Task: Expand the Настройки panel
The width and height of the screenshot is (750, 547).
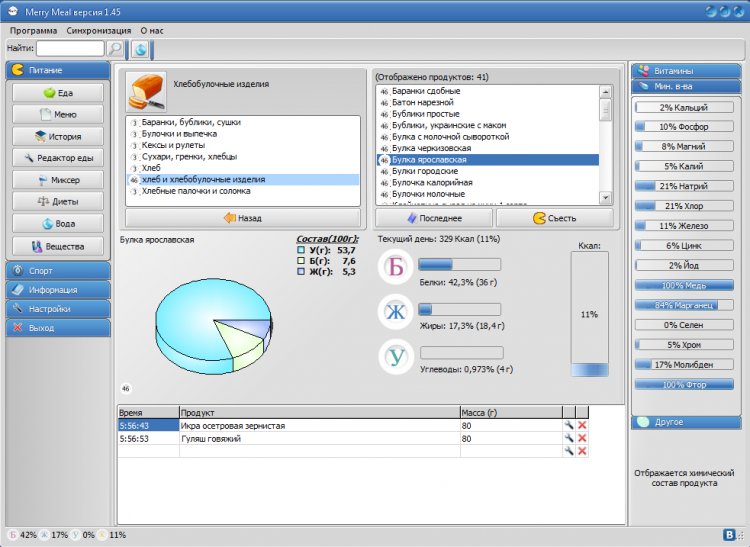Action: (x=58, y=309)
